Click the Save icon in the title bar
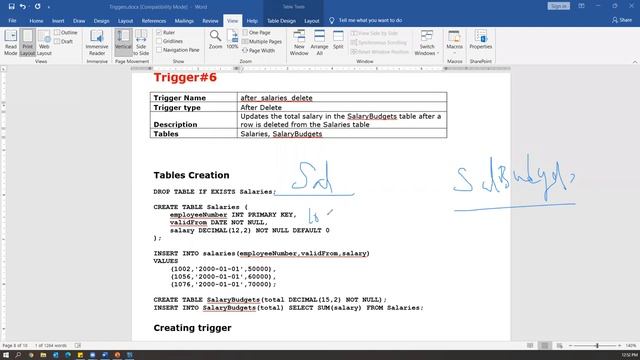 tap(11, 7)
